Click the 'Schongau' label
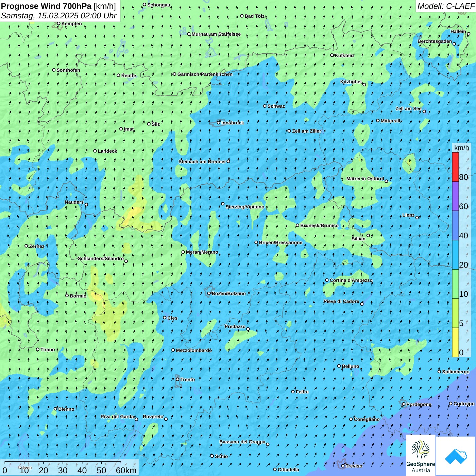476x476 pixels. tap(159, 5)
